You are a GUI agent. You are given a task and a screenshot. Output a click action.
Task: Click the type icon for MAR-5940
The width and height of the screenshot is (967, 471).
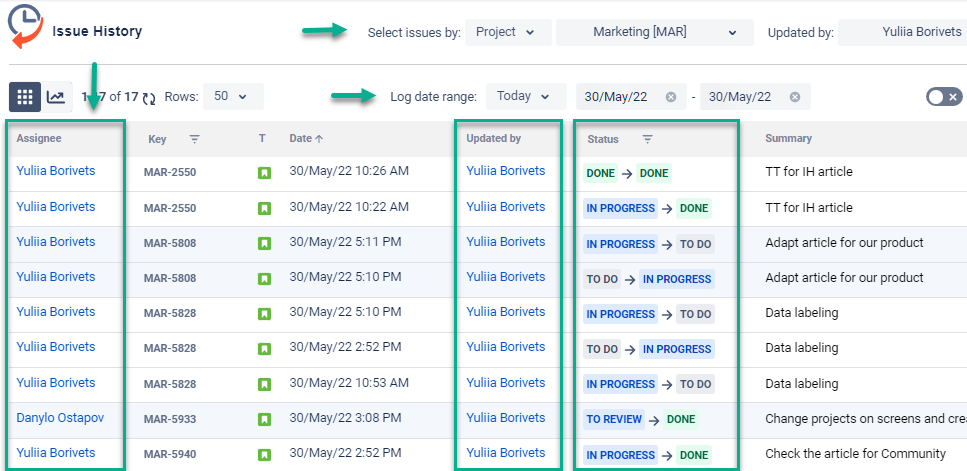264,456
